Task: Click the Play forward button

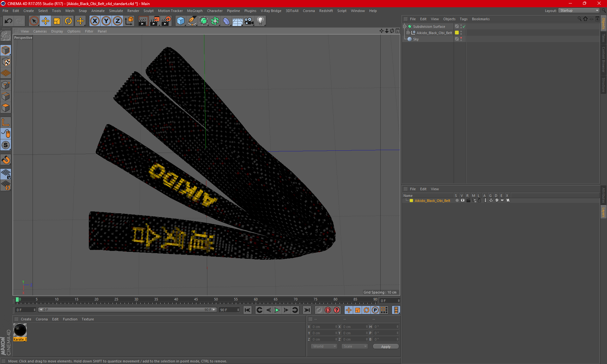Action: 277,310
